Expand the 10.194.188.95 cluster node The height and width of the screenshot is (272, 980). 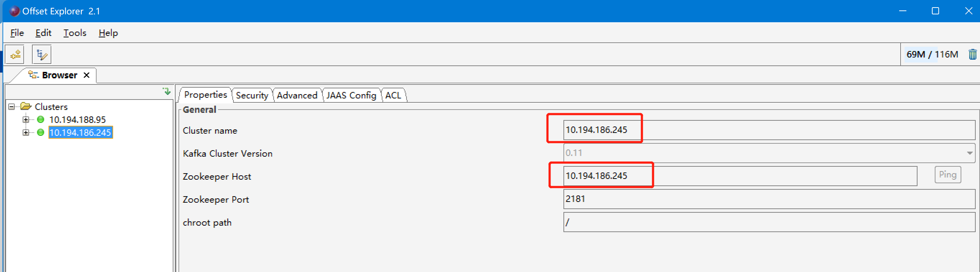pos(26,119)
